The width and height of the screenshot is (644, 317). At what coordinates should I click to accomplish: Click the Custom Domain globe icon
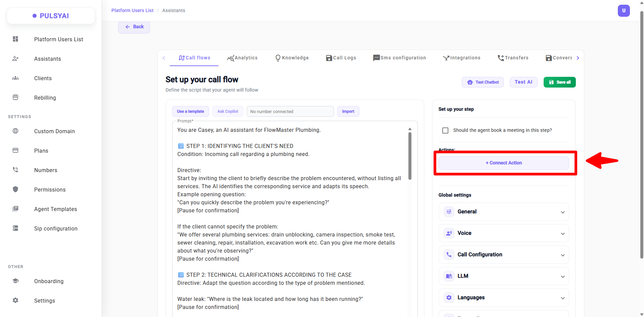[15, 131]
